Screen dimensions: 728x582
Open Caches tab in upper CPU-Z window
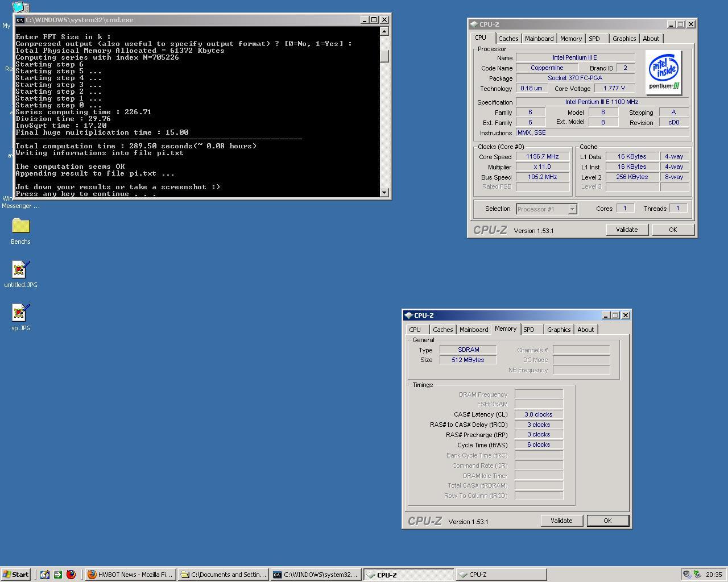[508, 39]
